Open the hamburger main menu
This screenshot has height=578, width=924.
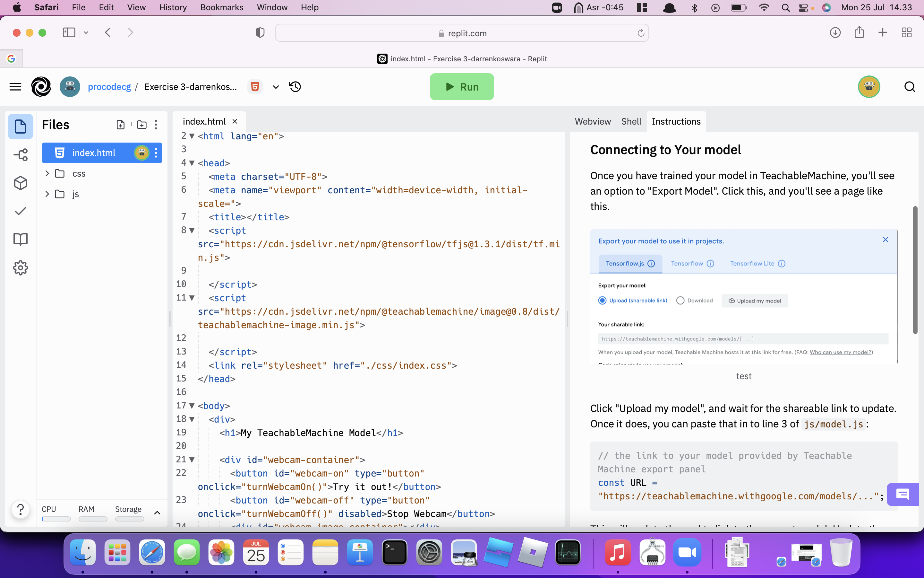[x=15, y=87]
